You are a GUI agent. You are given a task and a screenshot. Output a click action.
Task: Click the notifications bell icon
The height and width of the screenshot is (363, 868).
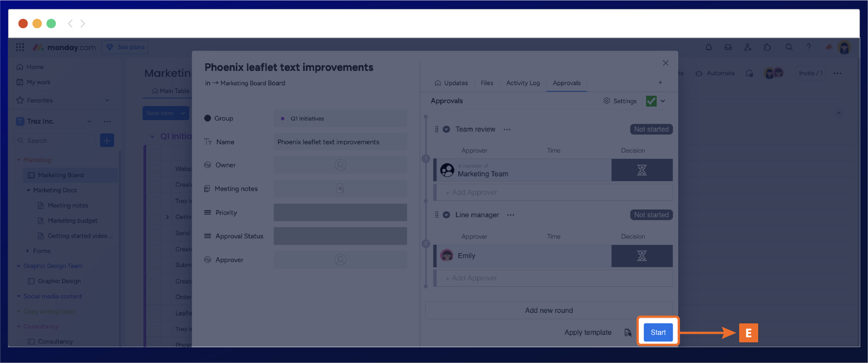click(x=708, y=47)
